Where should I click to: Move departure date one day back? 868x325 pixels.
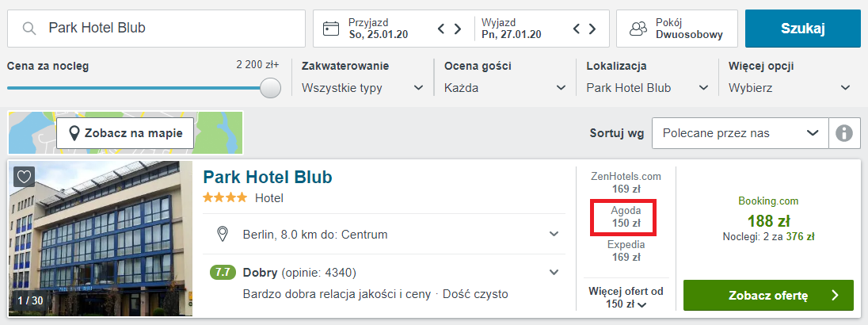click(577, 29)
